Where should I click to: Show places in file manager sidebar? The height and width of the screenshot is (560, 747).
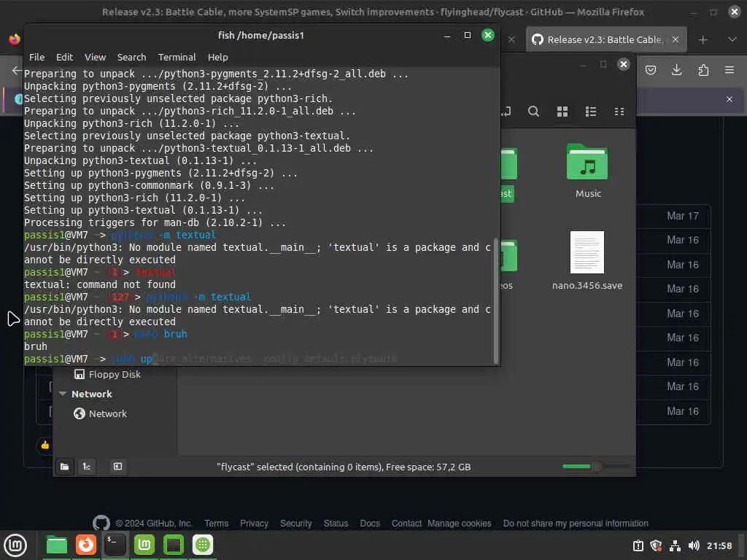pos(64,467)
